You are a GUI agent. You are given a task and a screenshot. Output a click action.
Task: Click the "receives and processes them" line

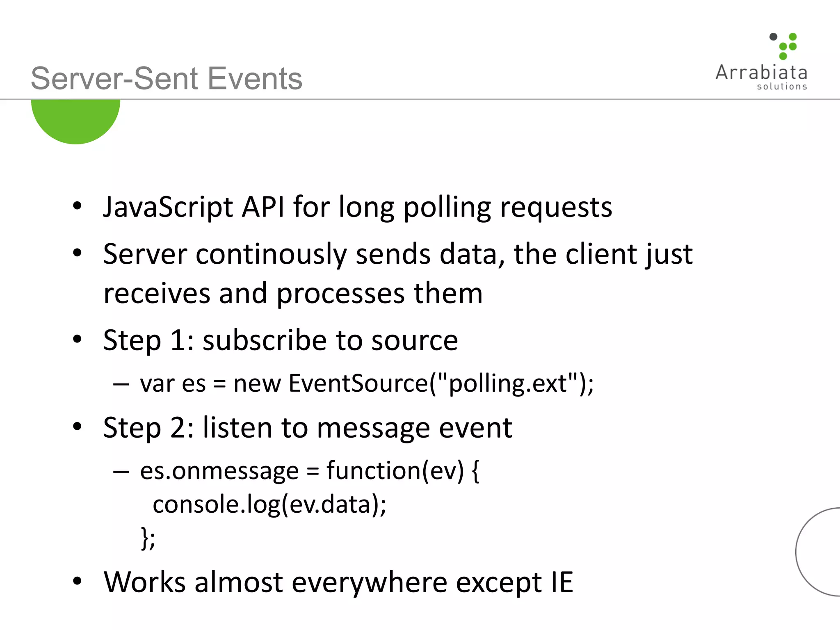pos(293,293)
